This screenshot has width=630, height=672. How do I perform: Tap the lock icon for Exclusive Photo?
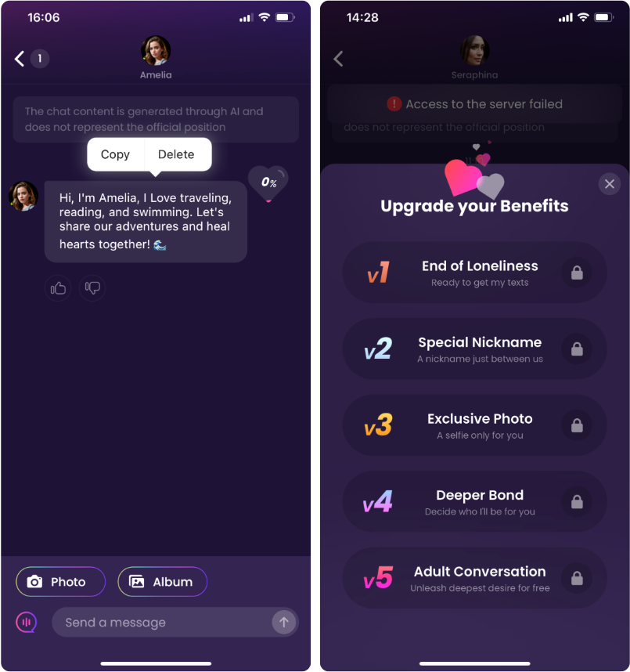pos(577,425)
